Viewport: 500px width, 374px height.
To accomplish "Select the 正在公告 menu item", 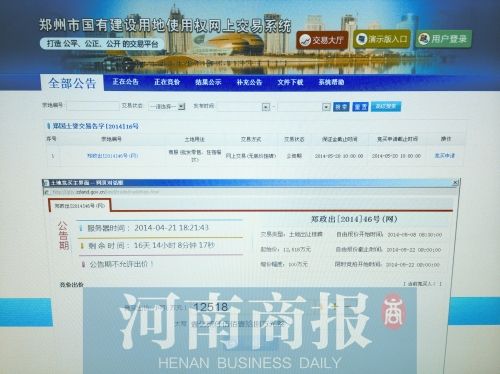I will pyautogui.click(x=125, y=82).
